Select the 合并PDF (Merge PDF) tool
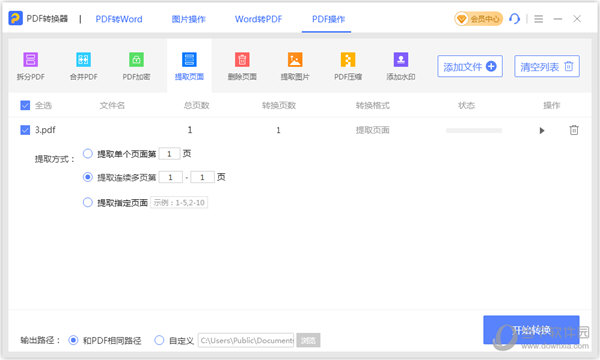Viewport: 600px width, 360px height. point(83,66)
